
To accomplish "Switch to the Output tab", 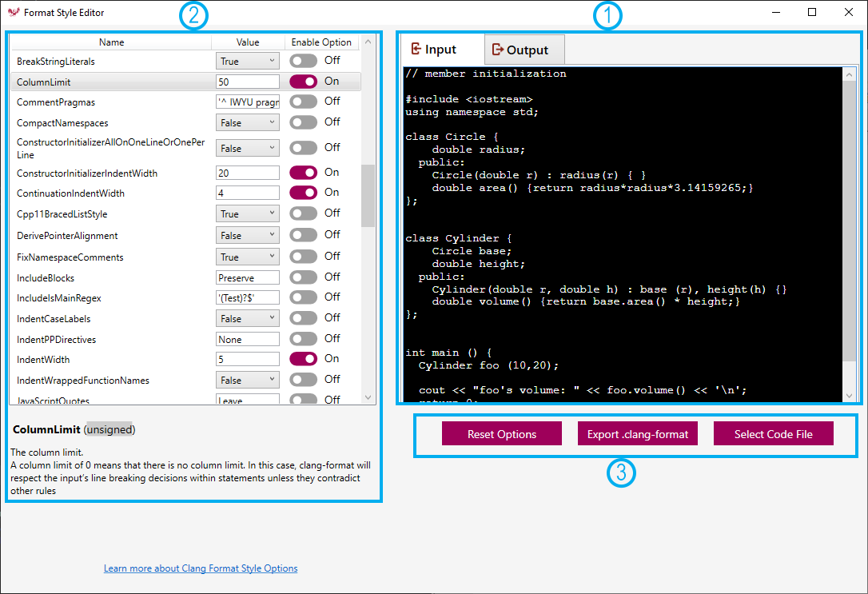I will 524,49.
